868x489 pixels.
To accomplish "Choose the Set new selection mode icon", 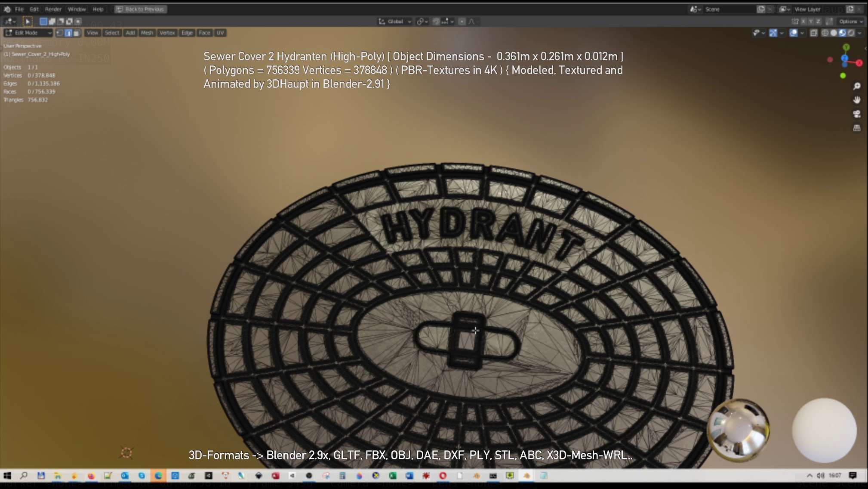I will [x=43, y=22].
